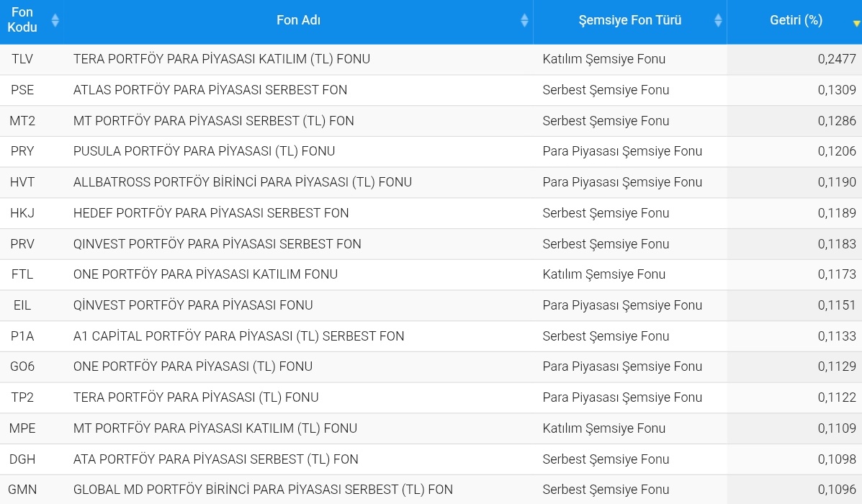Select fund code PRV
The image size is (862, 504).
click(x=22, y=243)
